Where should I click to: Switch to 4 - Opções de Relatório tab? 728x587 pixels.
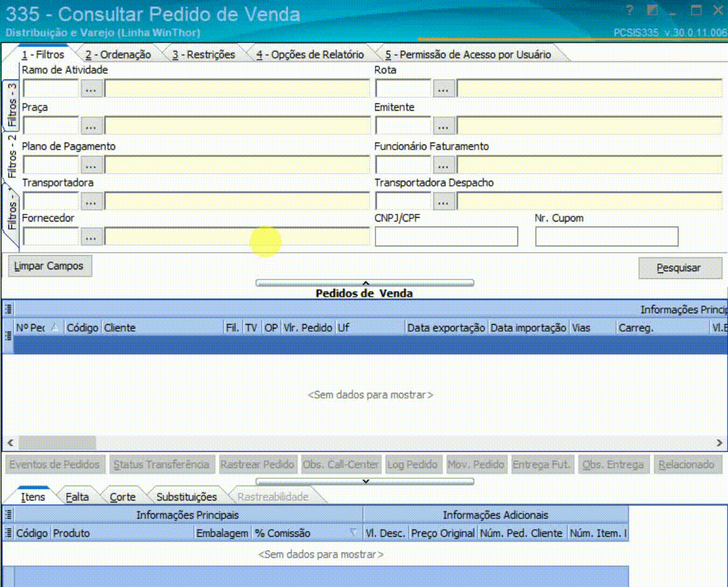pos(310,54)
